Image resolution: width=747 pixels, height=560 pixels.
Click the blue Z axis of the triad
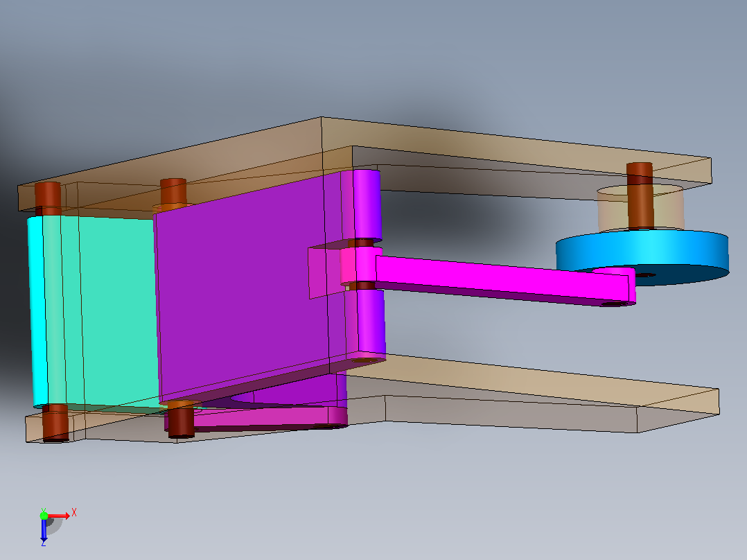(x=44, y=530)
